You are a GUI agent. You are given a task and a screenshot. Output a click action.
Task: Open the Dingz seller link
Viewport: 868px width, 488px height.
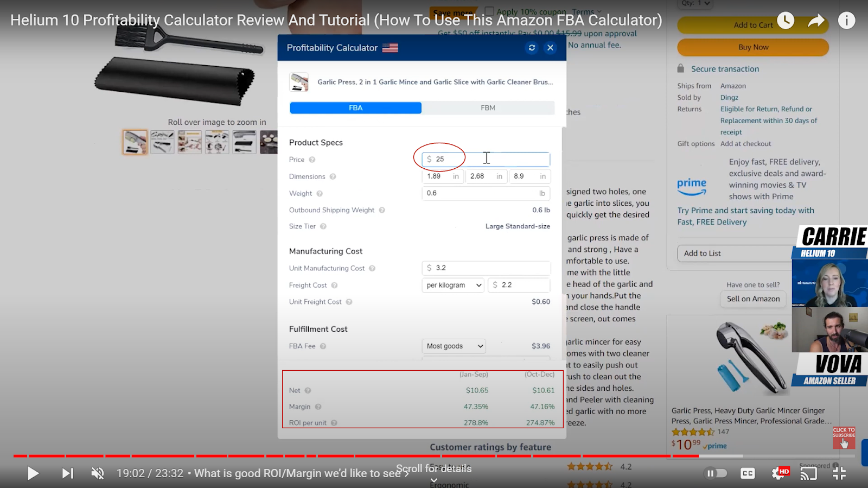coord(729,98)
